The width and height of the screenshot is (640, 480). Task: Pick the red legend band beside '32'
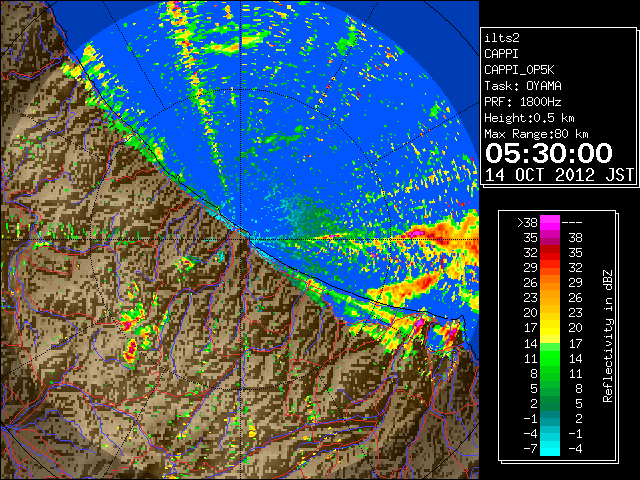pos(550,253)
